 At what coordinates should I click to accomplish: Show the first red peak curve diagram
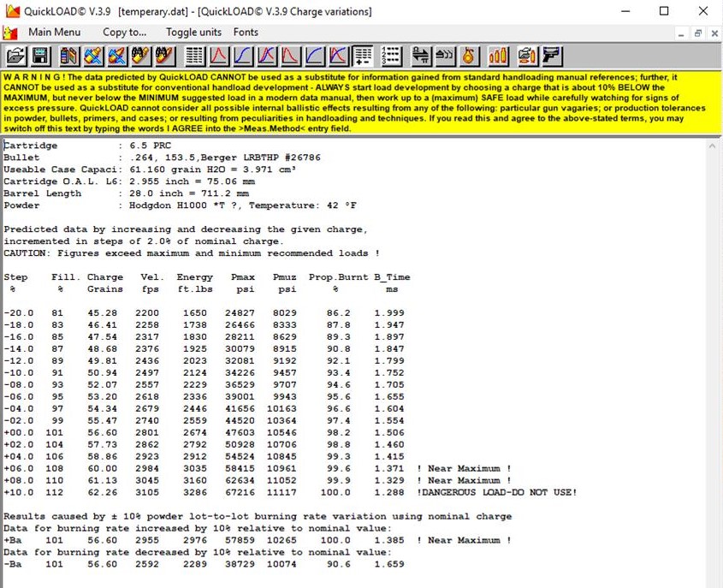(x=218, y=56)
